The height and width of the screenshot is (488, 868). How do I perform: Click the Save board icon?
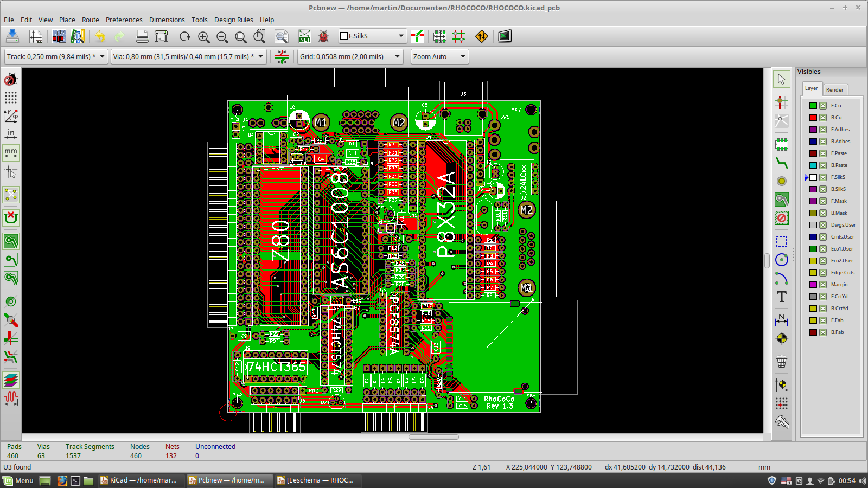coord(12,36)
